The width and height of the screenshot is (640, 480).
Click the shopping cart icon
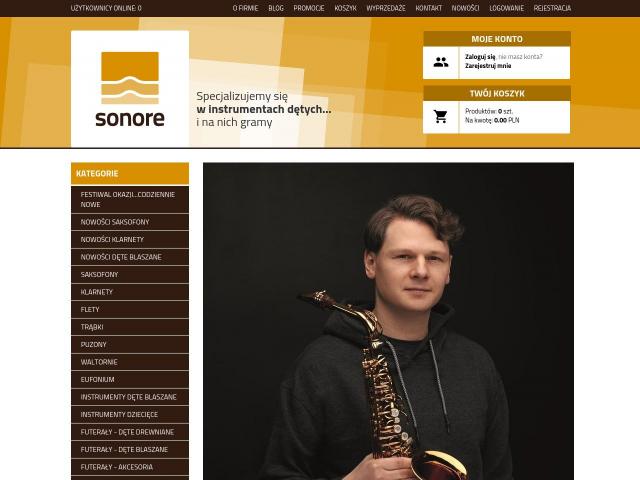[441, 117]
